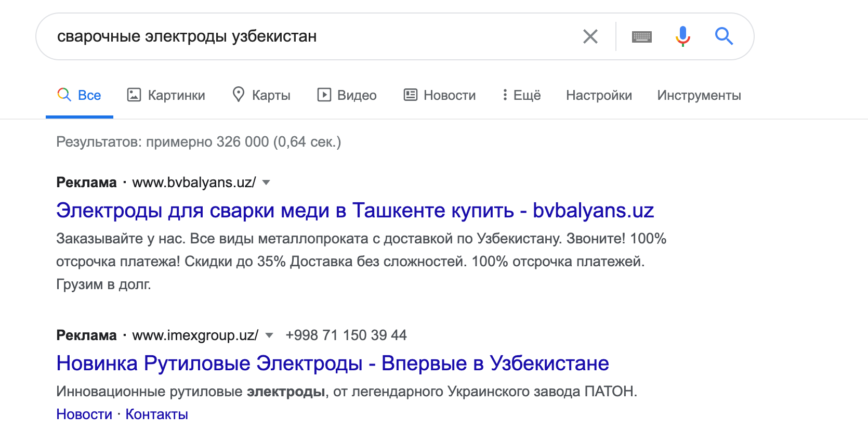The height and width of the screenshot is (441, 868).
Task: Open the Ещё more menu
Action: pos(521,95)
